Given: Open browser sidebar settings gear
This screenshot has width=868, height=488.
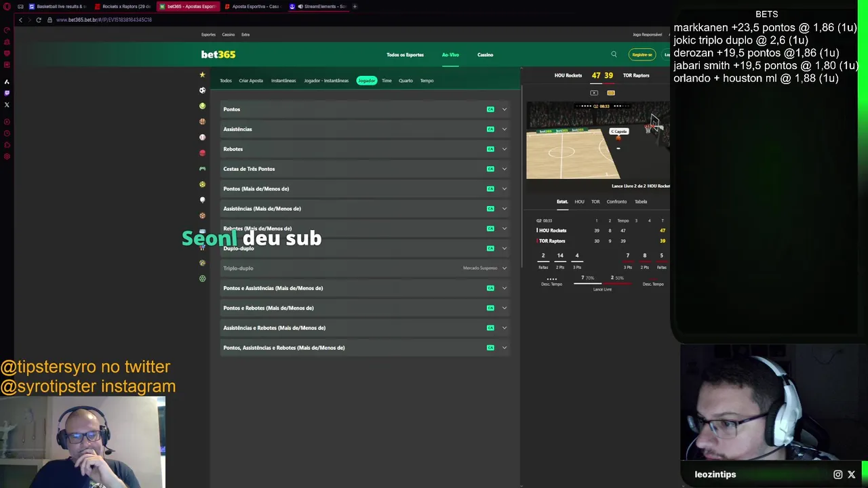Looking at the screenshot, I should 7,157.
